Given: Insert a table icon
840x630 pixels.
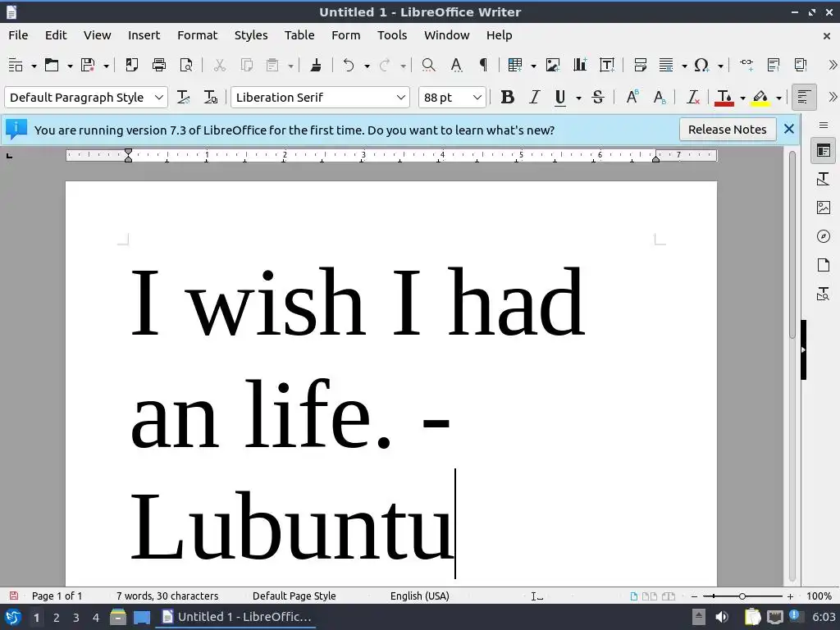Looking at the screenshot, I should point(515,66).
